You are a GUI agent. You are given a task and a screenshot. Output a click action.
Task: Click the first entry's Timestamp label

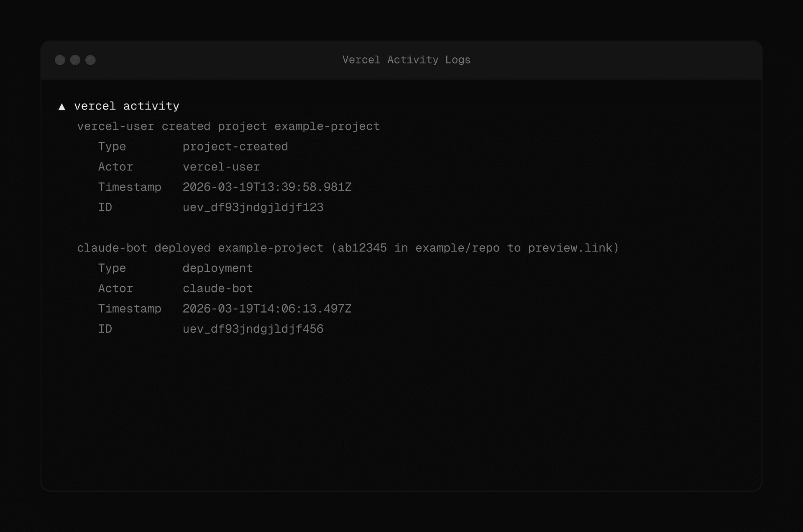(x=130, y=187)
